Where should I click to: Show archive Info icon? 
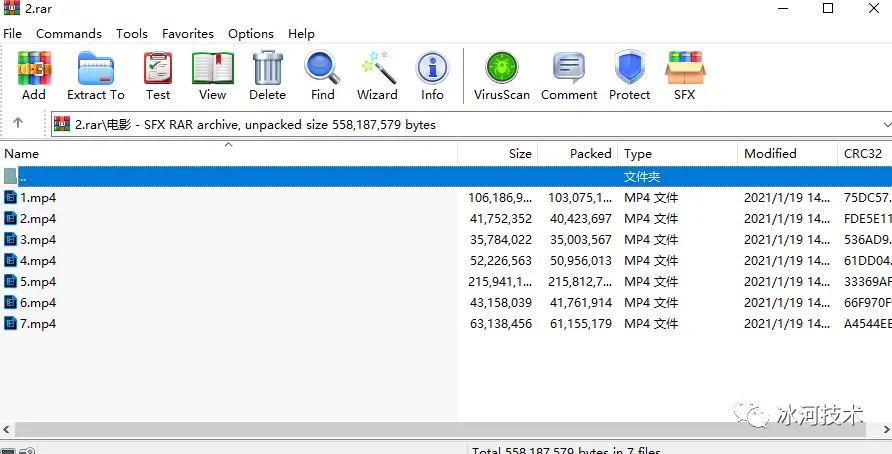point(432,69)
